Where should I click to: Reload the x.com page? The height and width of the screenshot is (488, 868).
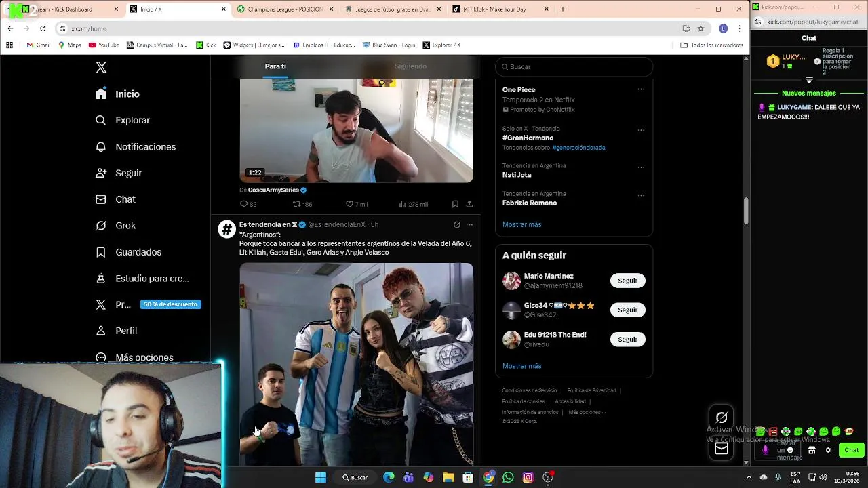click(43, 28)
